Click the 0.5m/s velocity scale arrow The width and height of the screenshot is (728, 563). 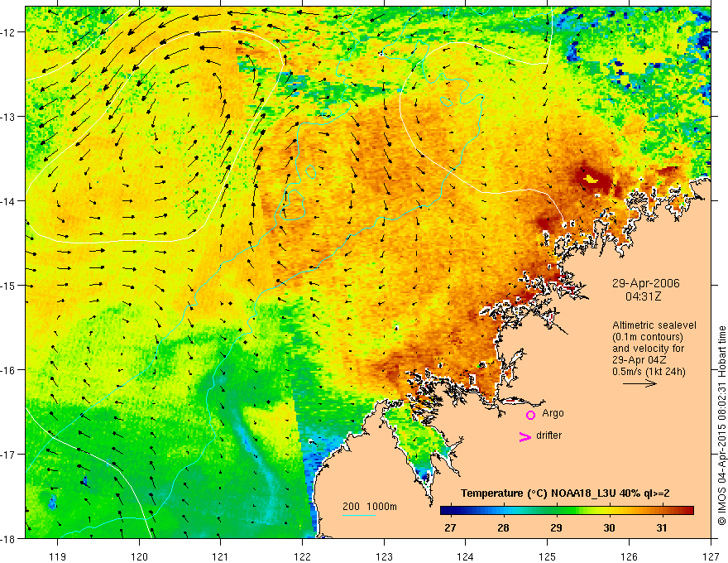coord(639,383)
